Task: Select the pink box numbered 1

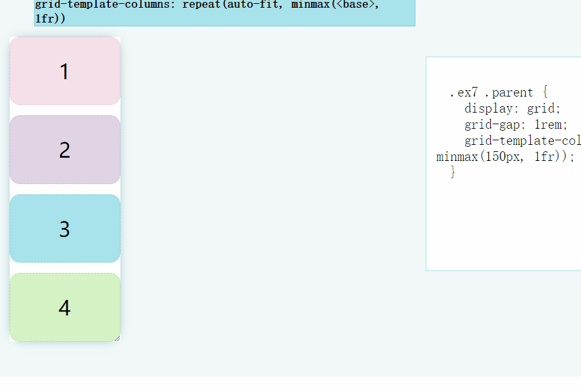Action: pos(65,71)
